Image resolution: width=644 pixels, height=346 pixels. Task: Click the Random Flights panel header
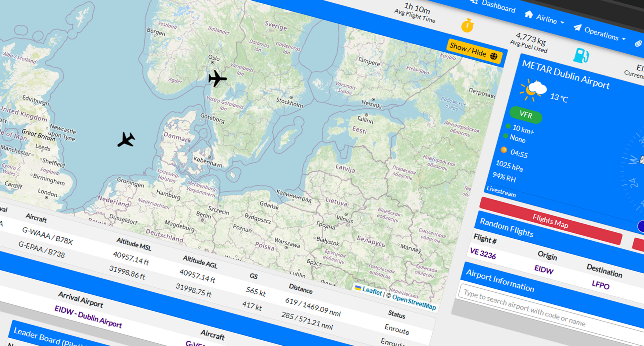click(506, 227)
